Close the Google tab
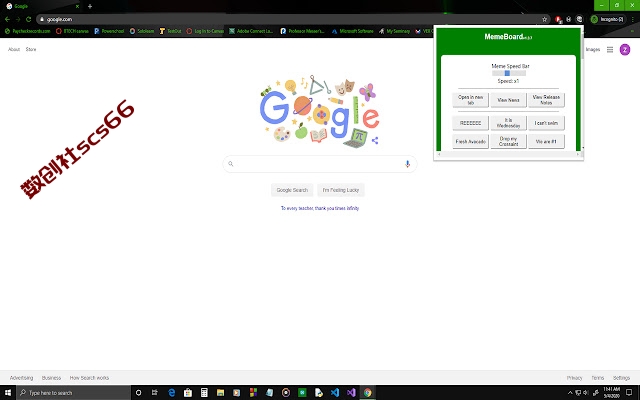The height and width of the screenshot is (400, 640). (77, 6)
